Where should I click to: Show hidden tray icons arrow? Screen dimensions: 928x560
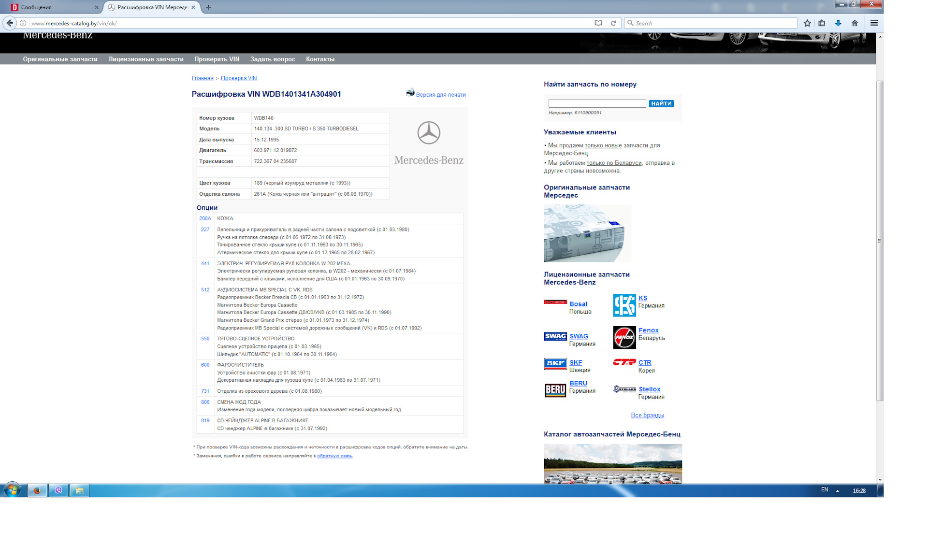[838, 490]
